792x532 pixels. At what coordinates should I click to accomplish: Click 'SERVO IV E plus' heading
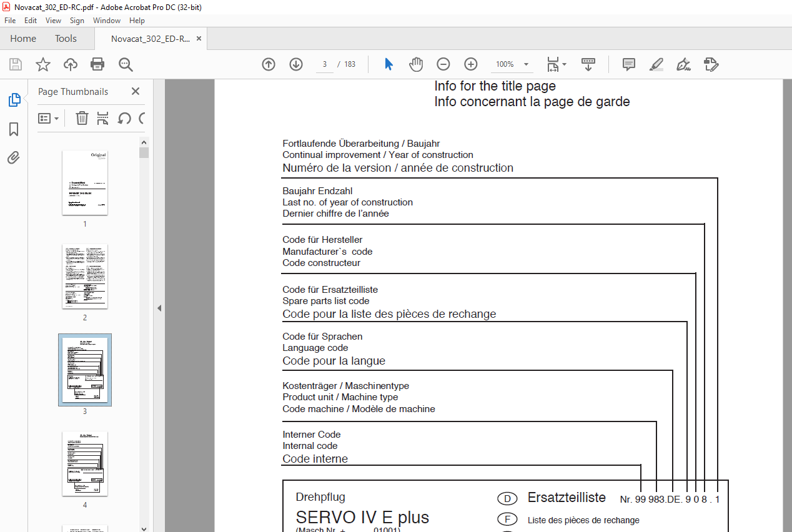pyautogui.click(x=362, y=518)
